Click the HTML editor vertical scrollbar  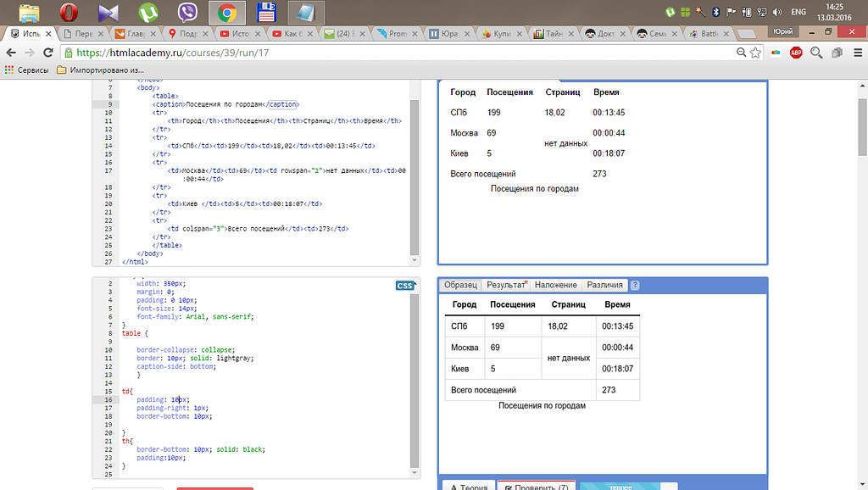point(414,177)
